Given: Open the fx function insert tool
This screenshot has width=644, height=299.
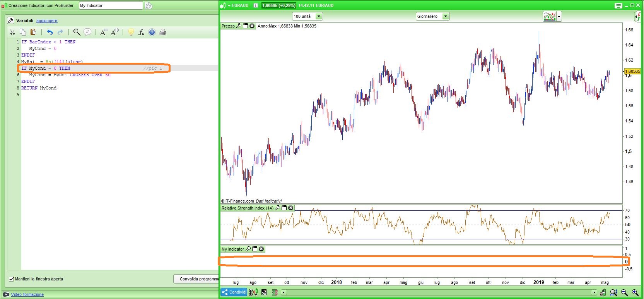Looking at the screenshot, I should tap(141, 32).
